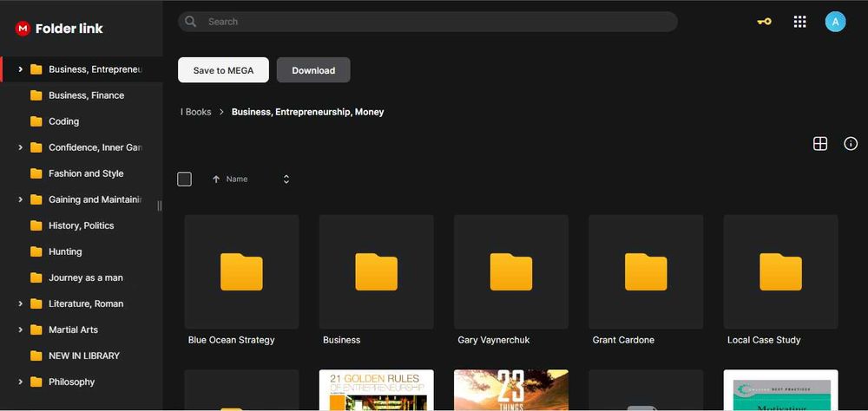Image resolution: width=868 pixels, height=411 pixels.
Task: Click the Blue Ocean Strategy label
Action: 232,340
